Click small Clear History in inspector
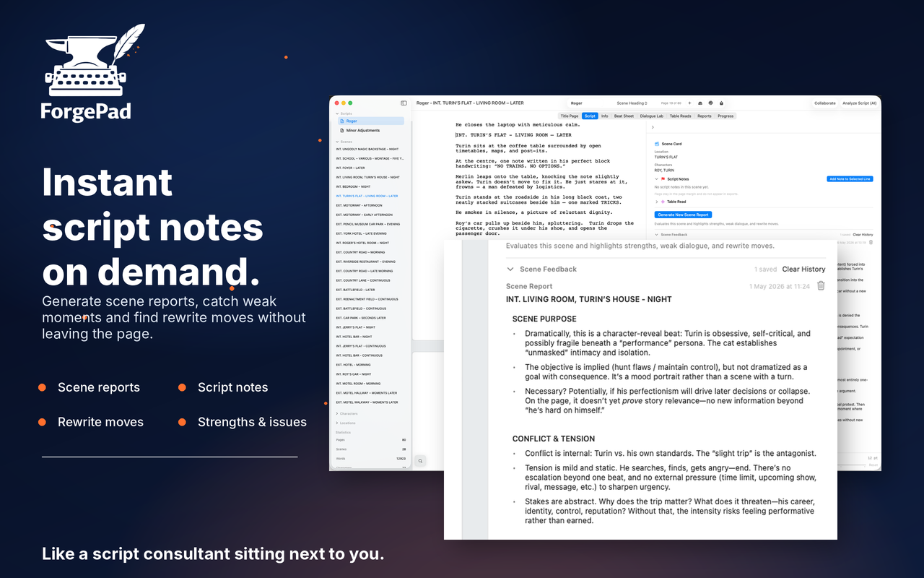This screenshot has height=578, width=924. pos(863,235)
